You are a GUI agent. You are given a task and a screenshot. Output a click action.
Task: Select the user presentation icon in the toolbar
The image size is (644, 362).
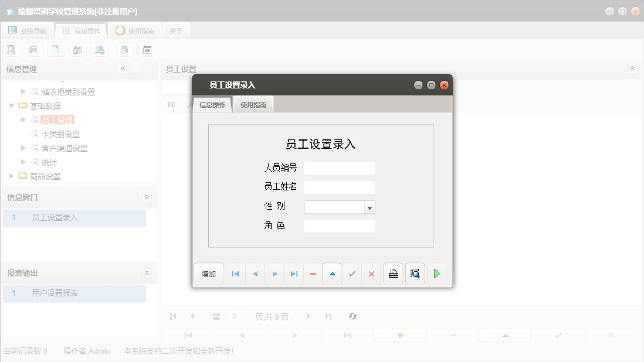point(78,49)
